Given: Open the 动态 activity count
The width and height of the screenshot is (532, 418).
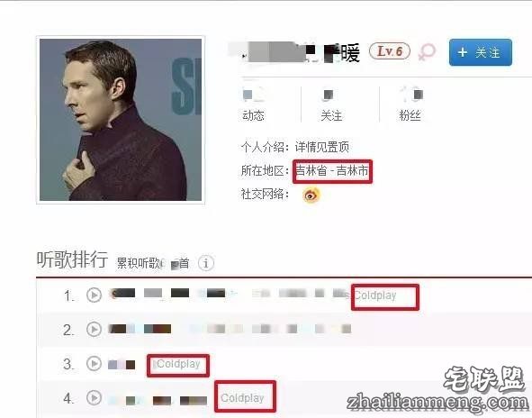Looking at the screenshot, I should click(x=253, y=104).
